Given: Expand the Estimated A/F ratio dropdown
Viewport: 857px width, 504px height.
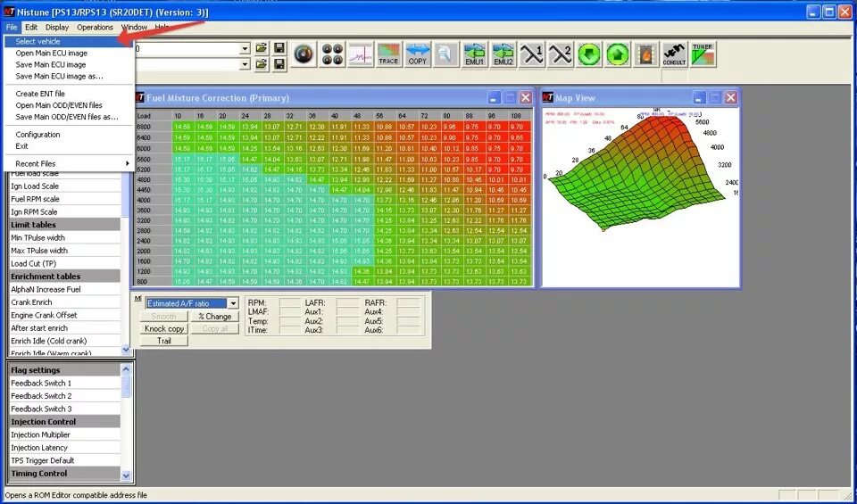Looking at the screenshot, I should pos(233,303).
